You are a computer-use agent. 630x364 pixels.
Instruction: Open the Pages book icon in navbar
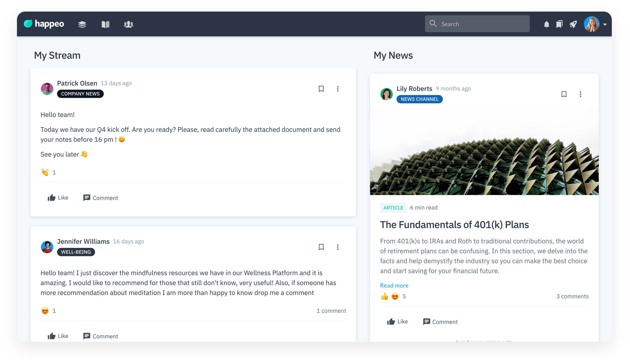[x=106, y=24]
